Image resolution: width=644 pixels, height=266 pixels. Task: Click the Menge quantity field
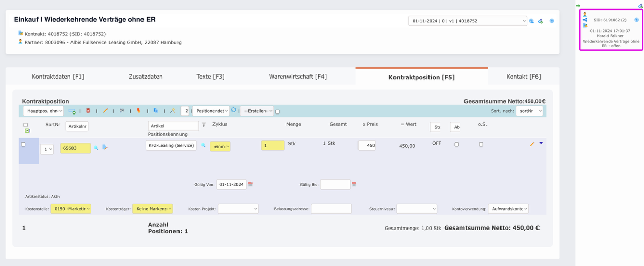273,146
